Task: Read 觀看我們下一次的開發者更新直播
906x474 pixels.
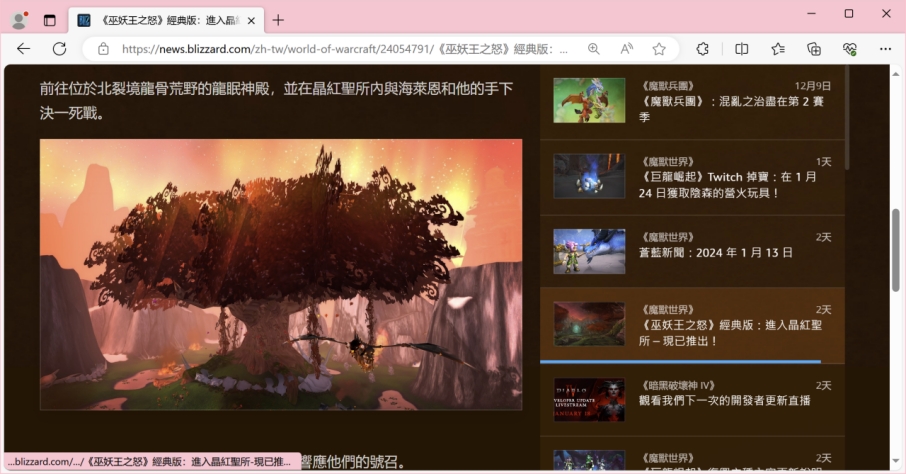Action: click(x=725, y=401)
